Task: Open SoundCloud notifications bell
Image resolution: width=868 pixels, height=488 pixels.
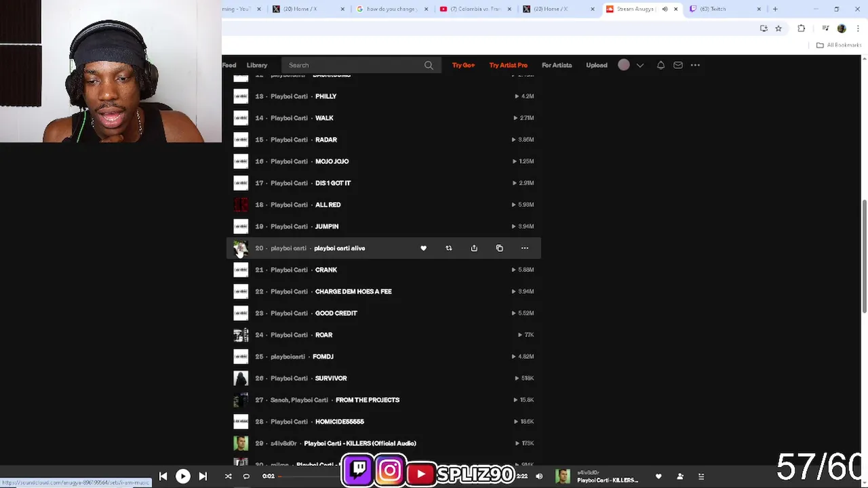Action: (660, 65)
